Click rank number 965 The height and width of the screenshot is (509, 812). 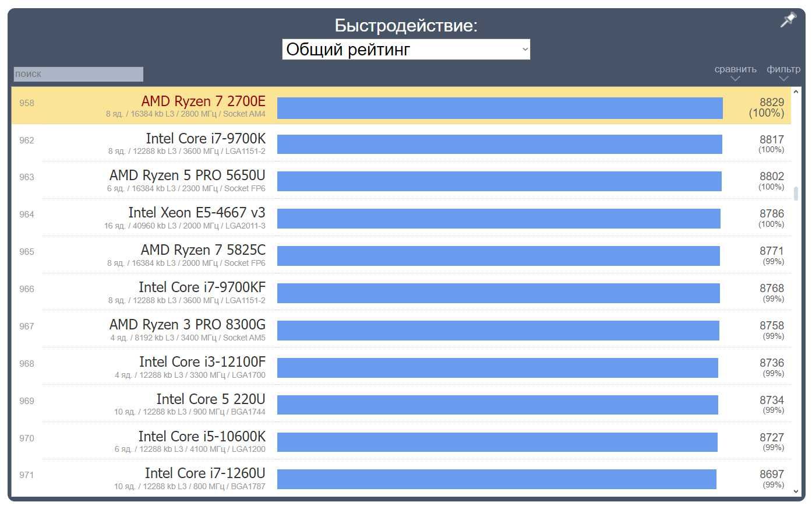pyautogui.click(x=27, y=252)
